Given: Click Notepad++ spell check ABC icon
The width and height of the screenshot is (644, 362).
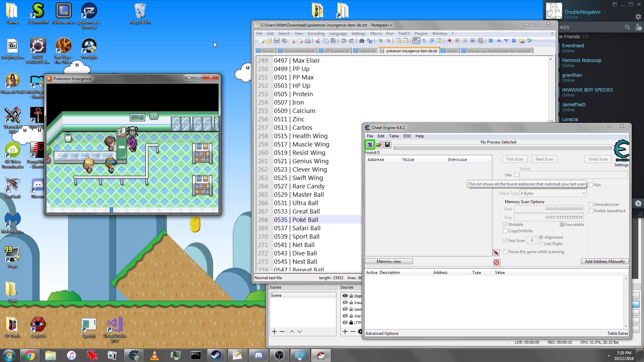Looking at the screenshot, I should pyautogui.click(x=530, y=41).
